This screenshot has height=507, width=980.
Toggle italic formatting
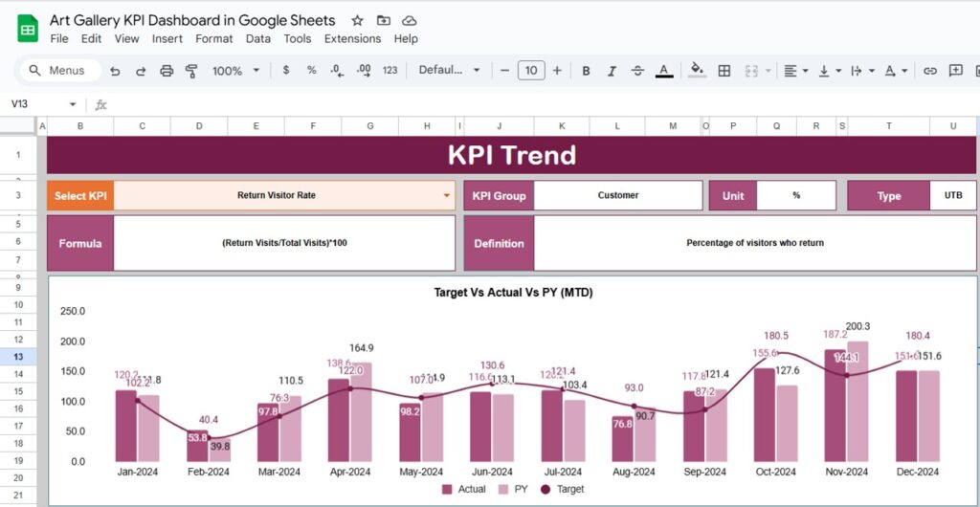tap(612, 71)
